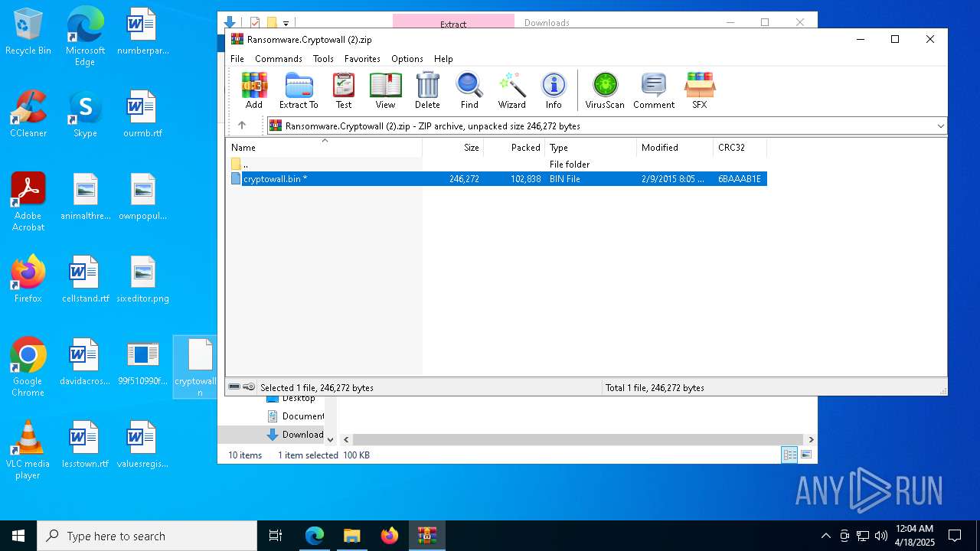Click the Add toolbar icon in WinRAR
980x551 pixels.
click(x=253, y=90)
